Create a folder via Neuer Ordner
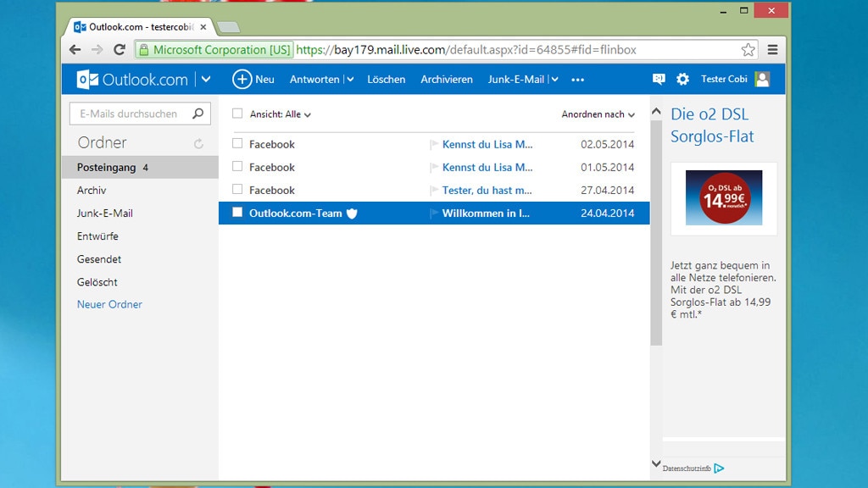The width and height of the screenshot is (868, 488). click(x=109, y=304)
